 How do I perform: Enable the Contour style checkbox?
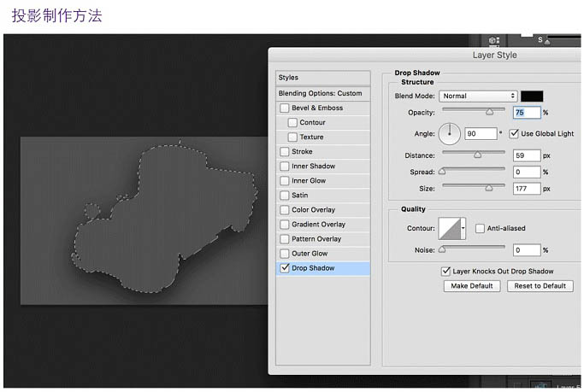pyautogui.click(x=292, y=123)
